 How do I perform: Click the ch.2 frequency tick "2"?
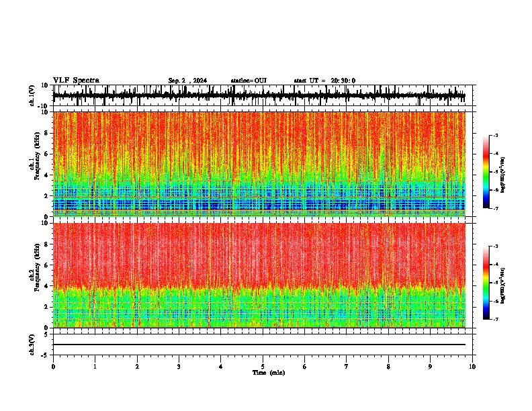point(46,307)
